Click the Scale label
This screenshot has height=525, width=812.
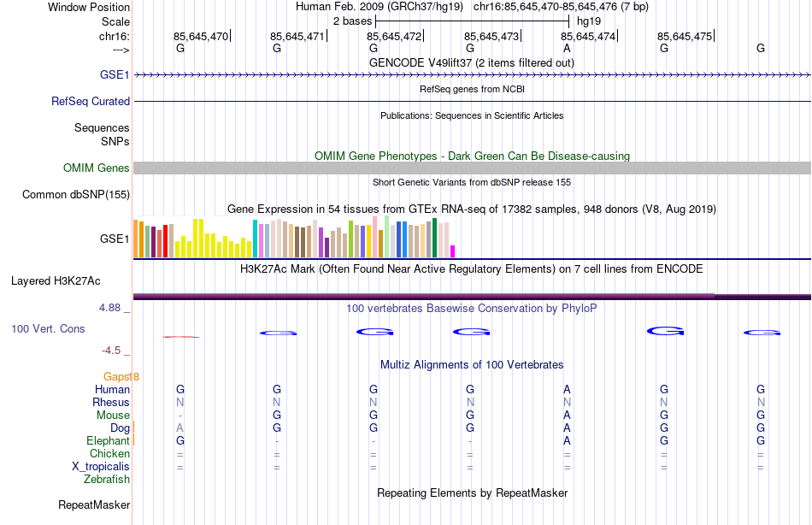(115, 21)
